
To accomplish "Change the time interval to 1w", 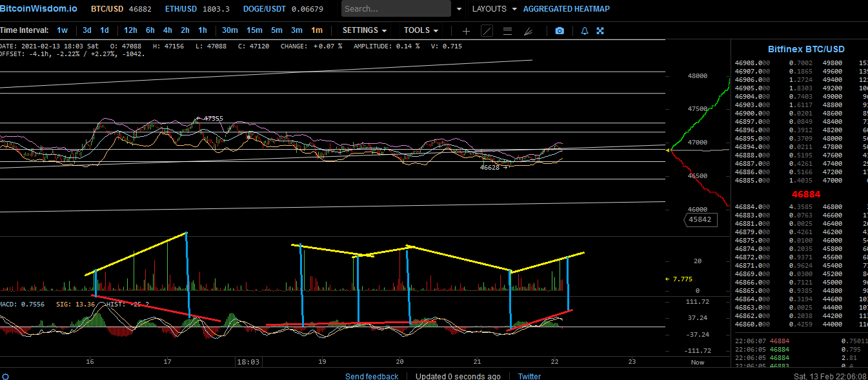I will (62, 30).
